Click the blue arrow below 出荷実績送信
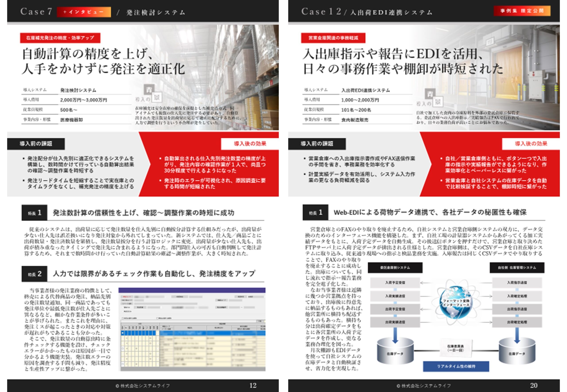Image resolution: width=567 pixels, height=392 pixels. 395,335
